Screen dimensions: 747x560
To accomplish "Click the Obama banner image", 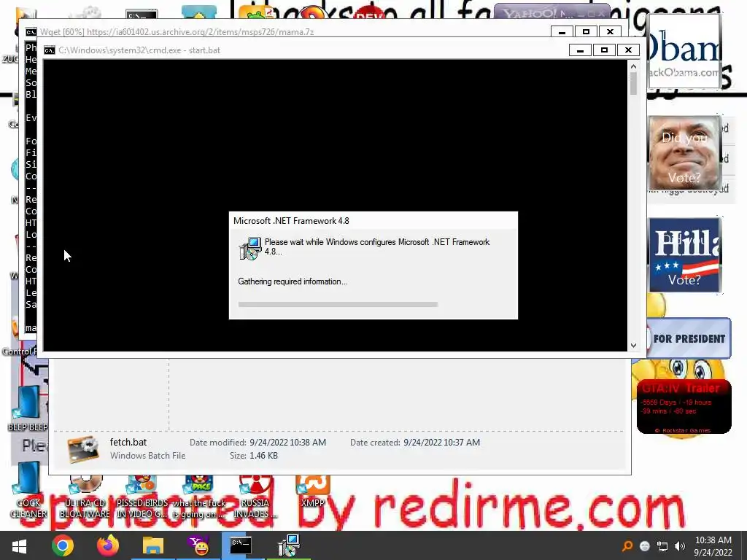I will (684, 52).
